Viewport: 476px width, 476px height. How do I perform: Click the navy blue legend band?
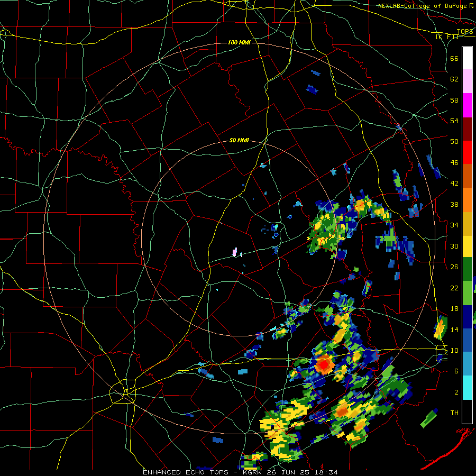(x=467, y=317)
